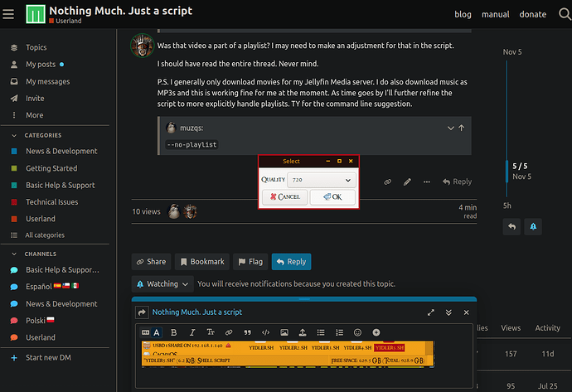Click the topic timeline scroller handle
Viewport: 572px width, 392px height.
(507, 171)
